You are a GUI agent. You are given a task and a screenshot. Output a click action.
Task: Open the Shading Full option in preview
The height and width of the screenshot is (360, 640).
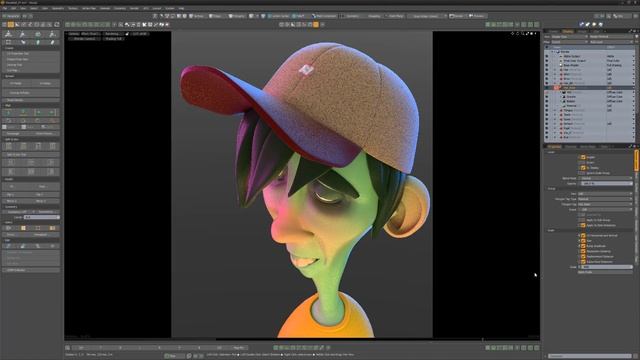(x=113, y=39)
